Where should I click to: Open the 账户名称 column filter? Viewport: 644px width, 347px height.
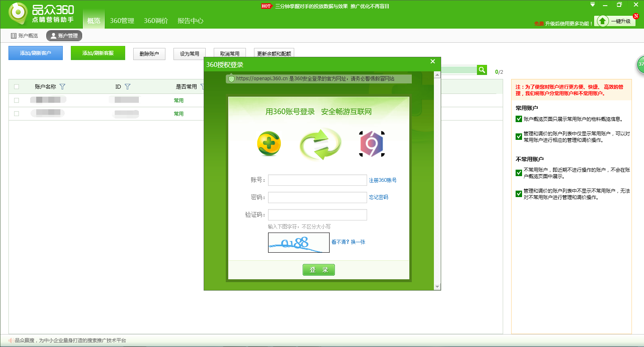click(x=62, y=87)
